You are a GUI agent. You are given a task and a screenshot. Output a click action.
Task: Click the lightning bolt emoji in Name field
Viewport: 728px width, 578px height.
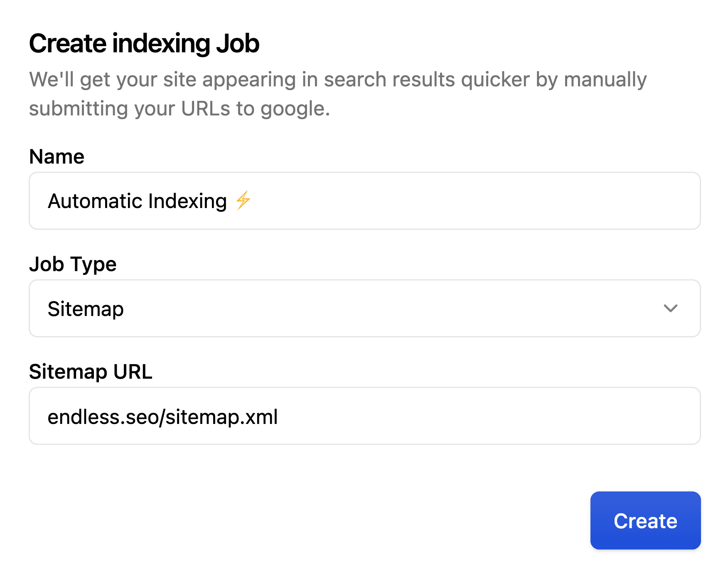pyautogui.click(x=243, y=201)
